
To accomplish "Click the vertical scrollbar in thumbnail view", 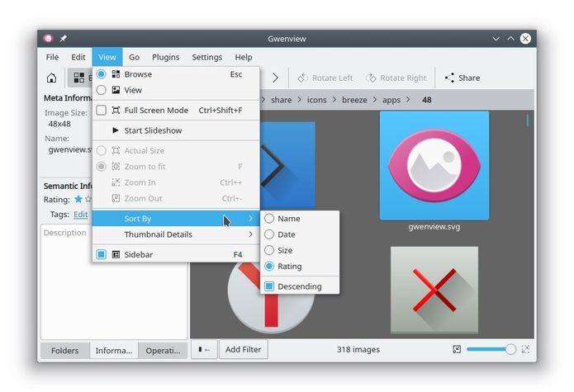I will (528, 120).
